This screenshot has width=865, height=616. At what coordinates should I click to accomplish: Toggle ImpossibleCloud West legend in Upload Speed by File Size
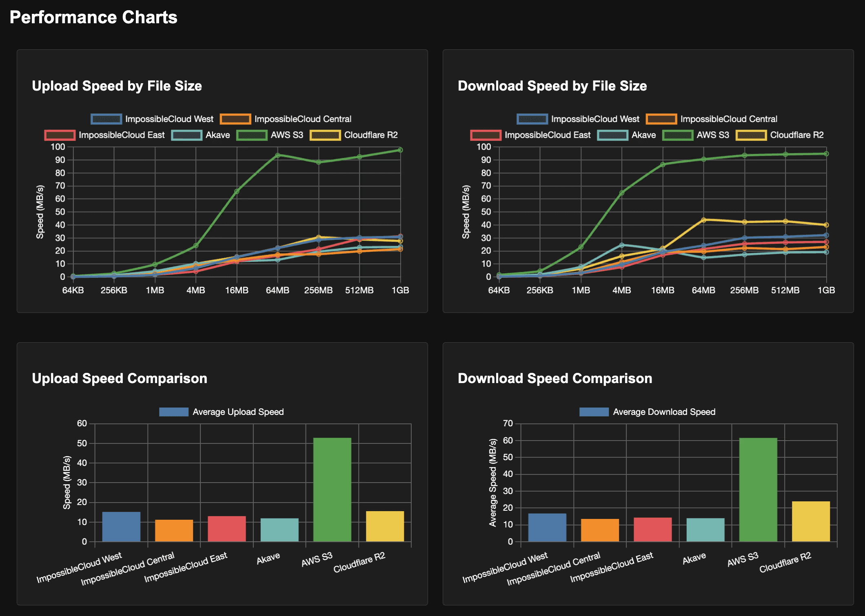[x=152, y=119]
